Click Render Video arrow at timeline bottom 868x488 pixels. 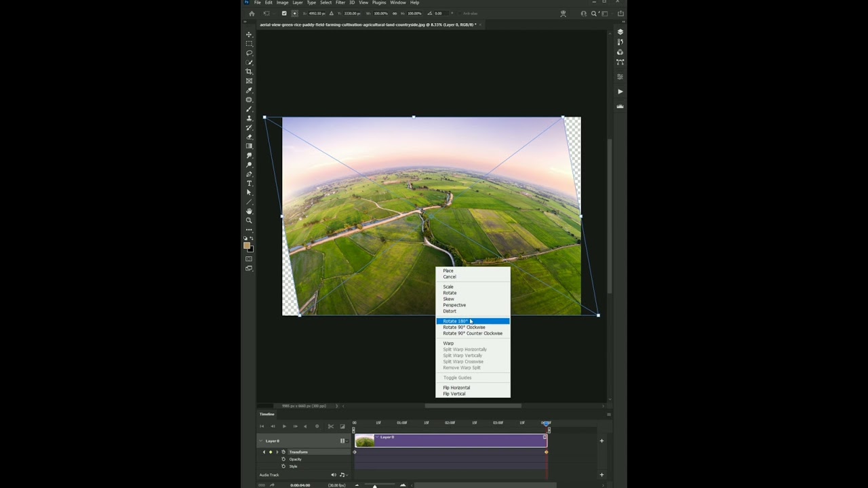tap(272, 485)
